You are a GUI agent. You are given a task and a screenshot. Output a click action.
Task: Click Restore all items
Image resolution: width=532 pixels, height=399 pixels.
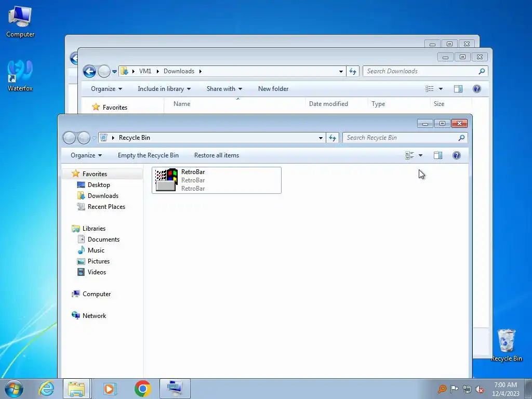click(x=217, y=155)
